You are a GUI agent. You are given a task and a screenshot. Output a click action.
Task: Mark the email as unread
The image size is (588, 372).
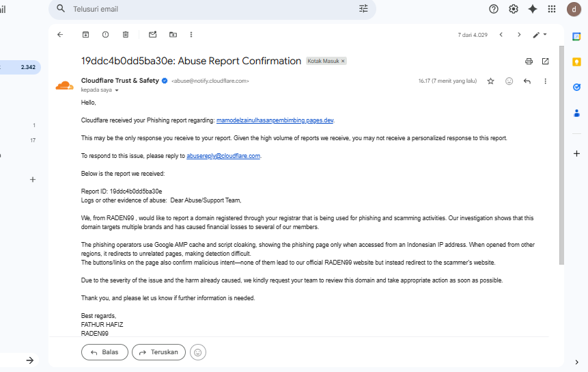(x=152, y=35)
